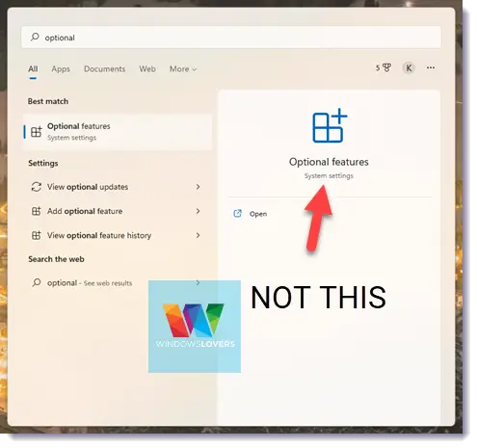Expand Add optional feature chevron arrow

[x=198, y=211]
